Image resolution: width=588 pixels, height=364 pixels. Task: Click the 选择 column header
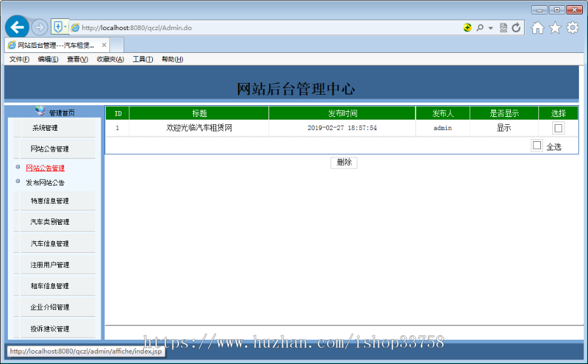point(559,113)
